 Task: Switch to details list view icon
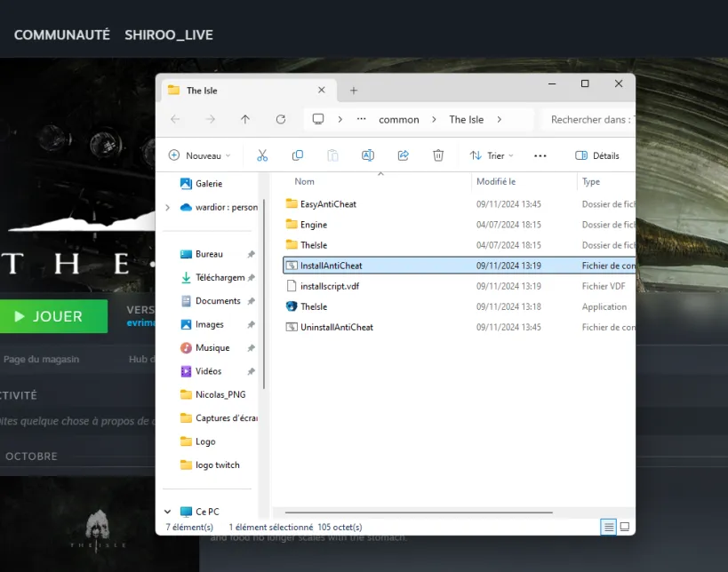(x=608, y=527)
